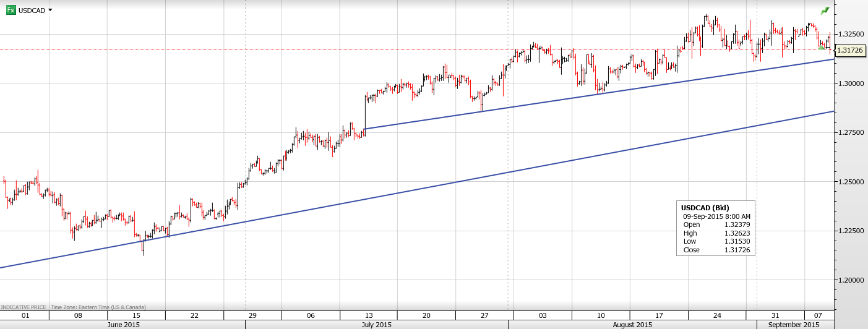Click the 1.25000 price axis label
This screenshot has width=868, height=329.
pyautogui.click(x=851, y=182)
